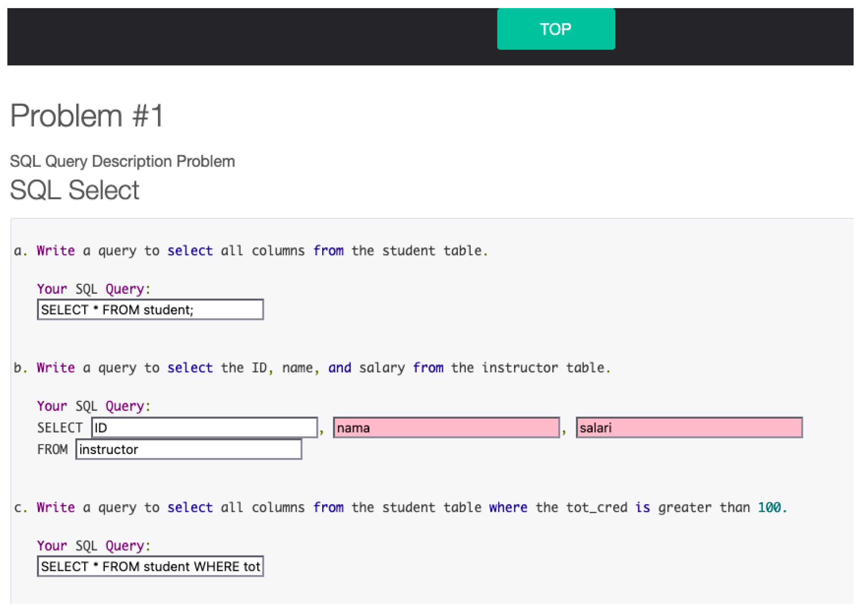
Task: Click the ID input field
Action: point(204,427)
